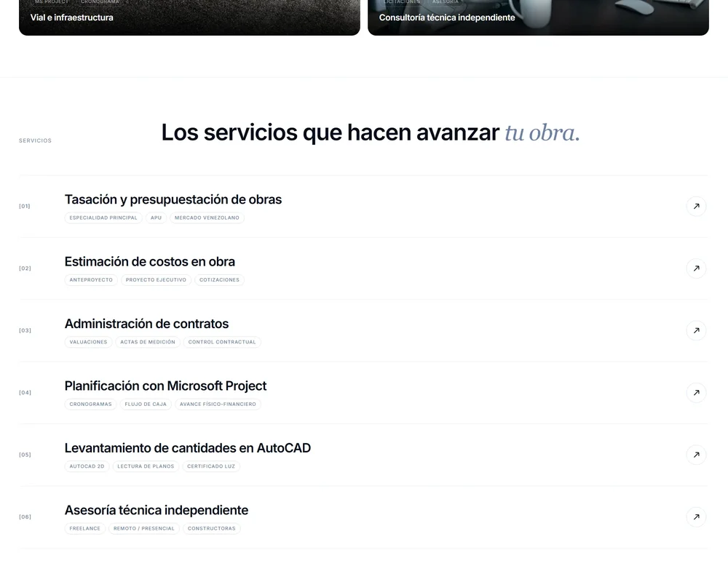This screenshot has width=728, height=582.
Task: Select the MERCADO VENEZOLANO tag
Action: click(207, 218)
